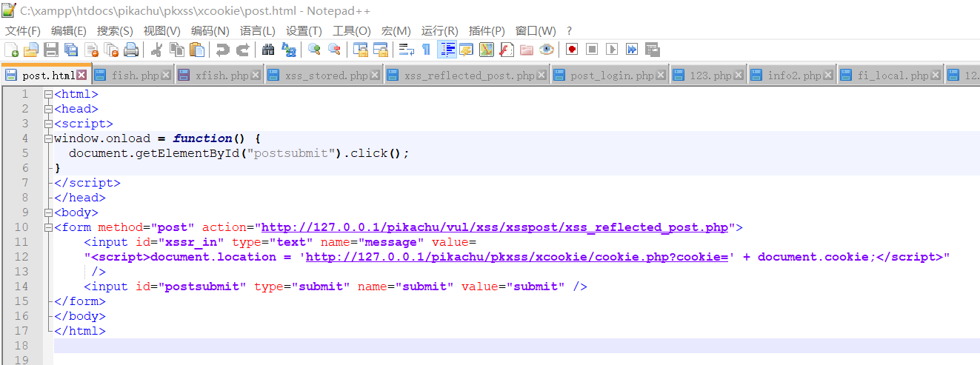Save the document using the Save icon
Screen dimensions: 980x365
(51, 50)
